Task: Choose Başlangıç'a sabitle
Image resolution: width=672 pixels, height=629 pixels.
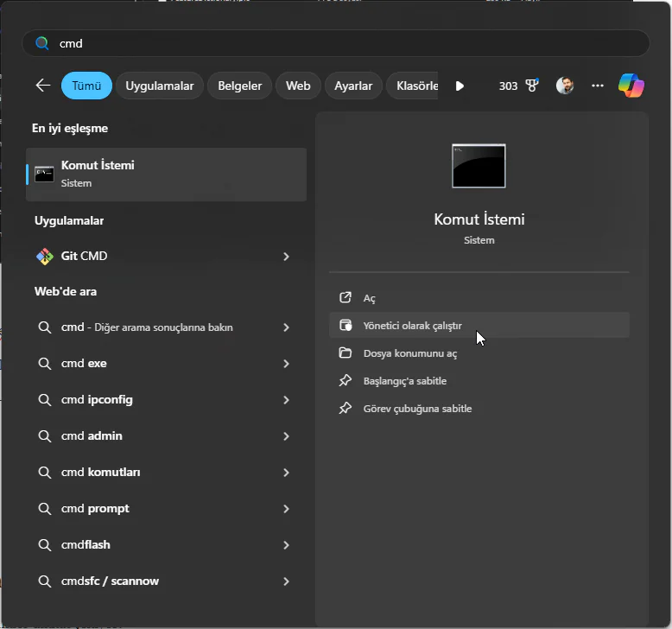Action: 479,380
